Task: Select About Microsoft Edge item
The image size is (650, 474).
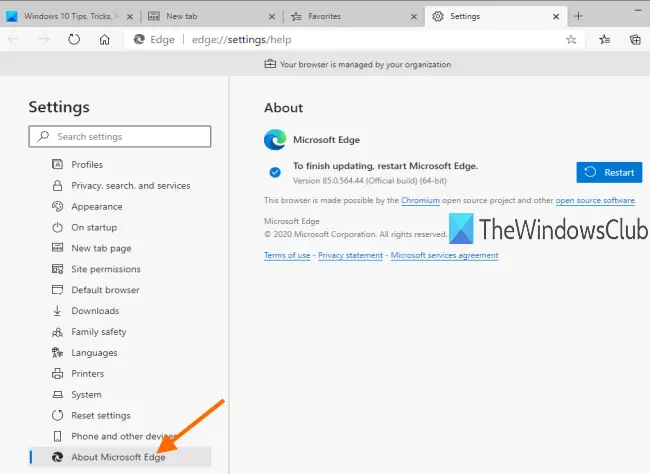Action: click(120, 457)
